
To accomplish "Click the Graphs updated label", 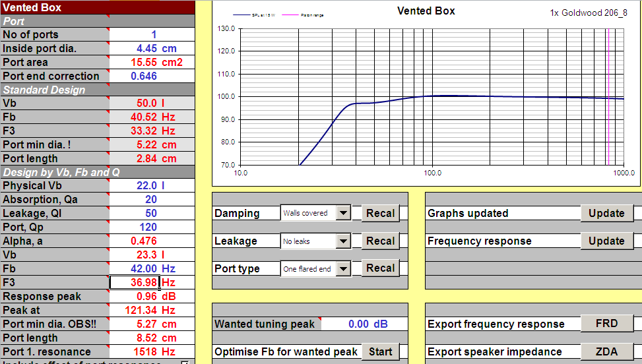I will click(x=468, y=213).
